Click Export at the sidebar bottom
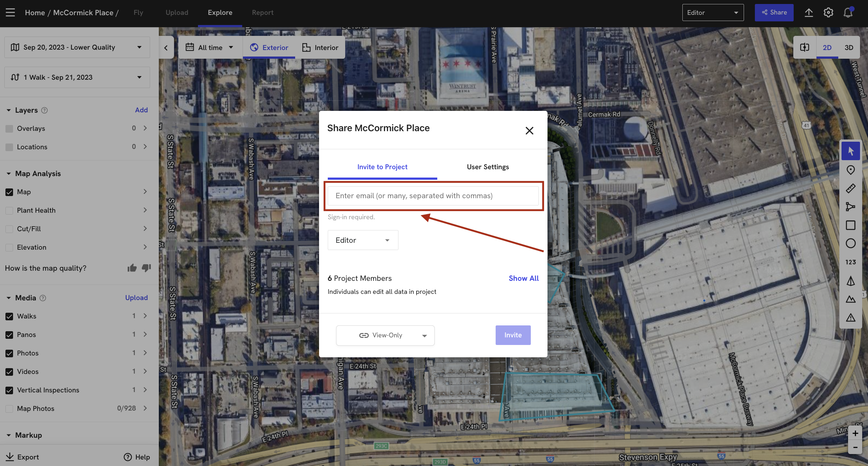 tap(22, 457)
